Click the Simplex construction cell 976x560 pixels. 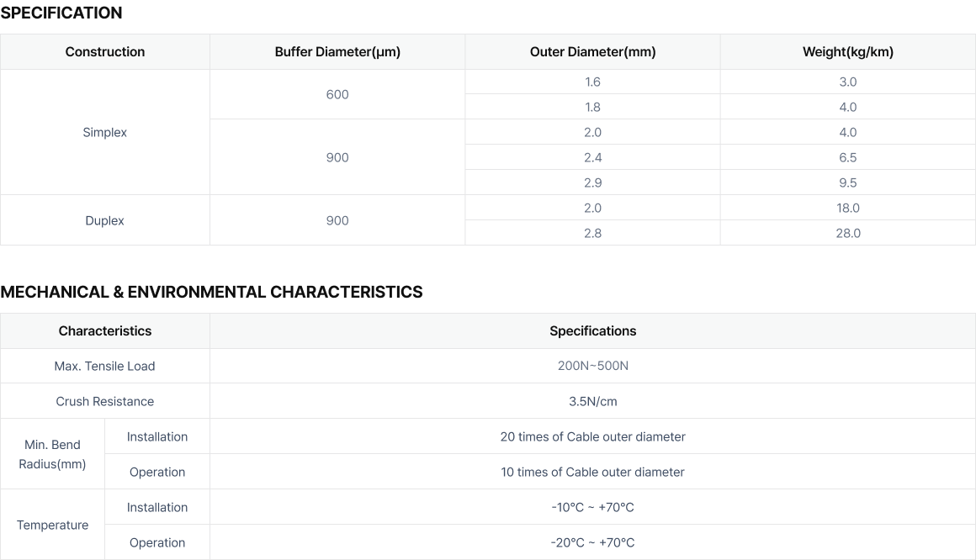(104, 132)
